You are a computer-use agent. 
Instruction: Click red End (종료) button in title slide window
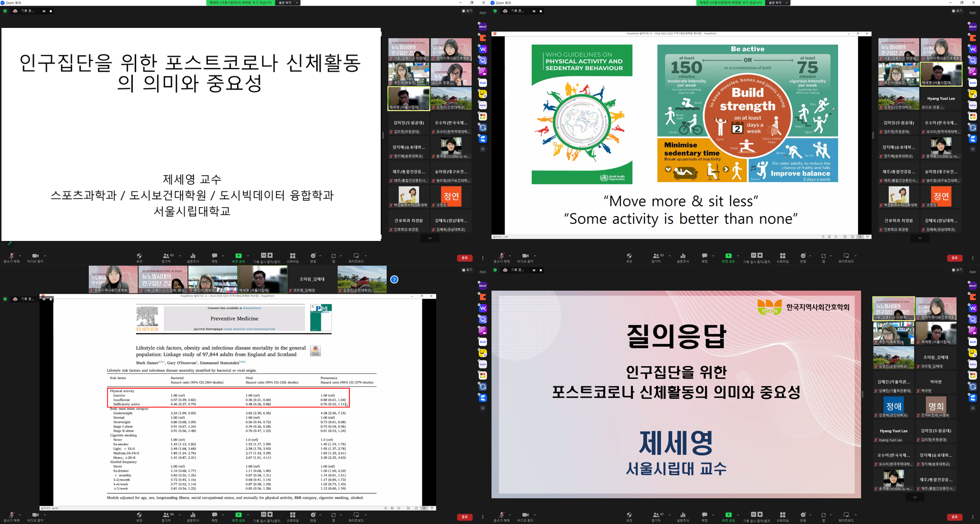tap(464, 258)
